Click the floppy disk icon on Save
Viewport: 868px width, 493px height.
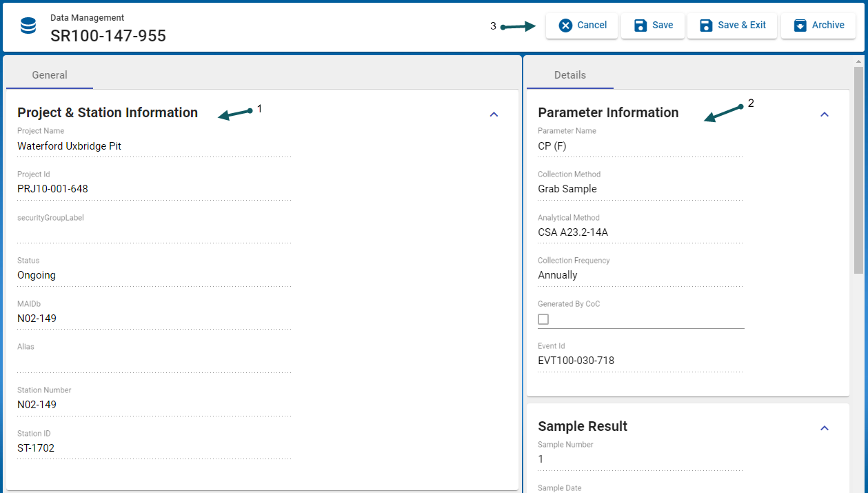640,26
